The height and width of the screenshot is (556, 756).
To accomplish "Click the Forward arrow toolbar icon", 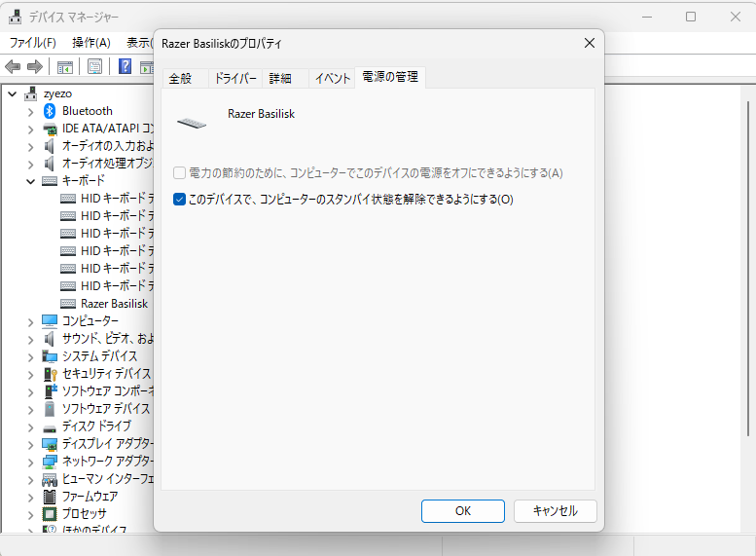I will [35, 66].
